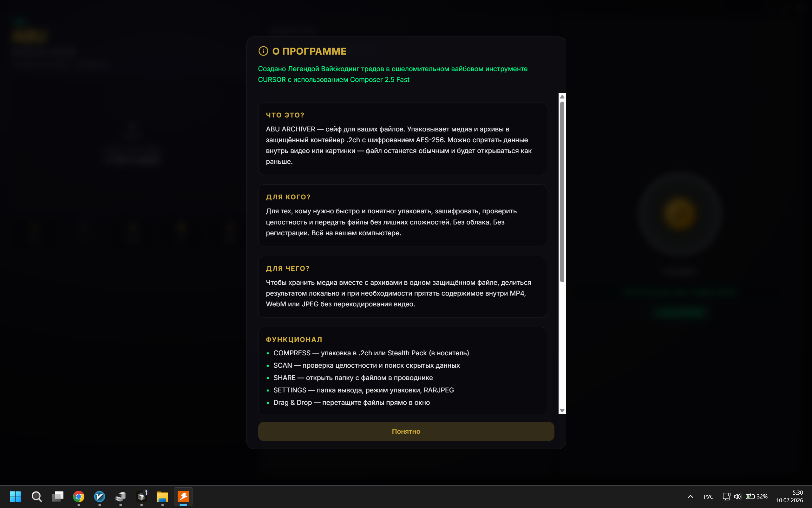Viewport: 812px width, 508px height.
Task: Click the info icon beside О ПРОГРАММЕ
Action: [263, 51]
